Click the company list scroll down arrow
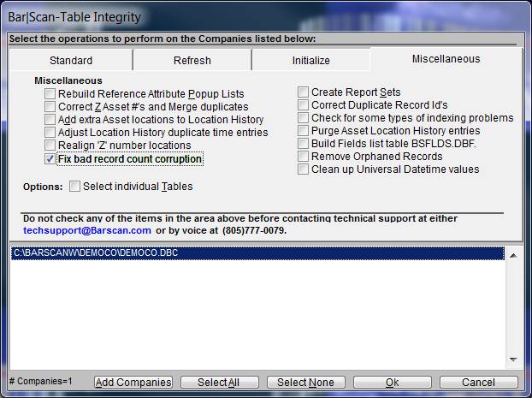 coord(513,359)
